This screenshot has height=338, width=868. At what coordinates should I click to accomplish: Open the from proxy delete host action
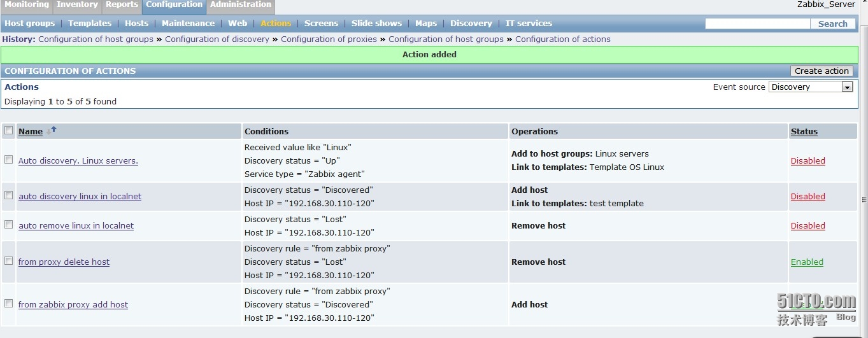(64, 262)
